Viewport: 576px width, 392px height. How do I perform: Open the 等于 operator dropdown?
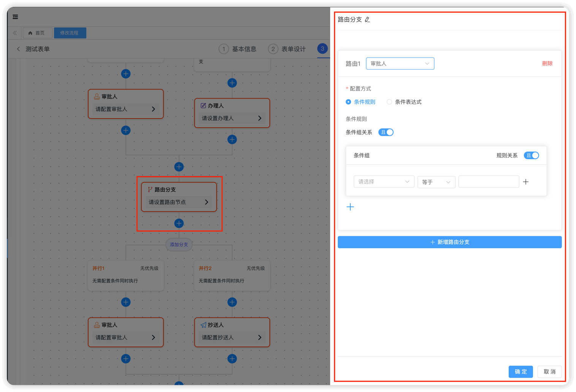(x=436, y=182)
